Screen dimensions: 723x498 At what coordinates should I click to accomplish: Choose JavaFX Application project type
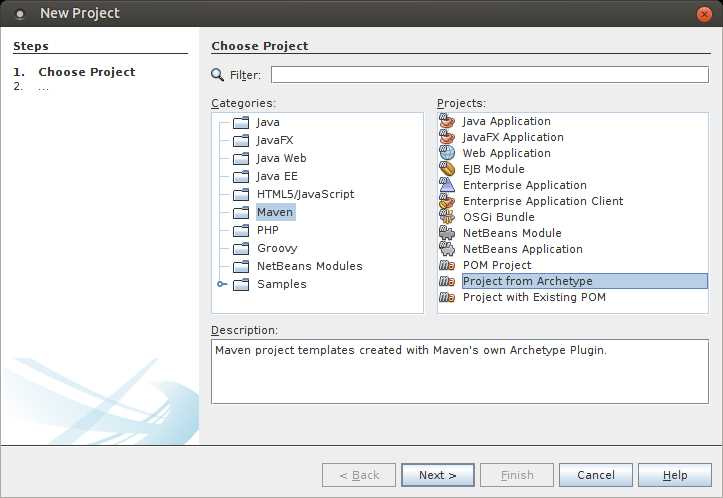tap(513, 137)
